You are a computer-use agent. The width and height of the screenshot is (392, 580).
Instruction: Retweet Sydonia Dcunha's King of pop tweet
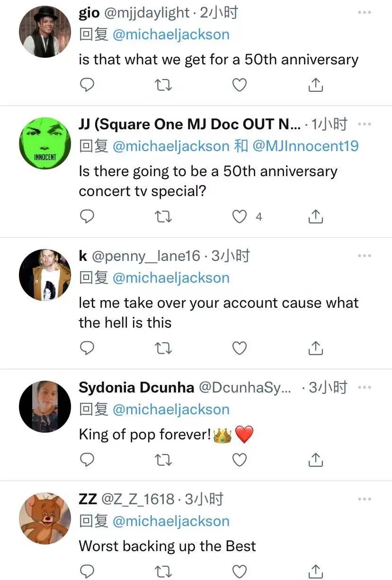pos(163,459)
